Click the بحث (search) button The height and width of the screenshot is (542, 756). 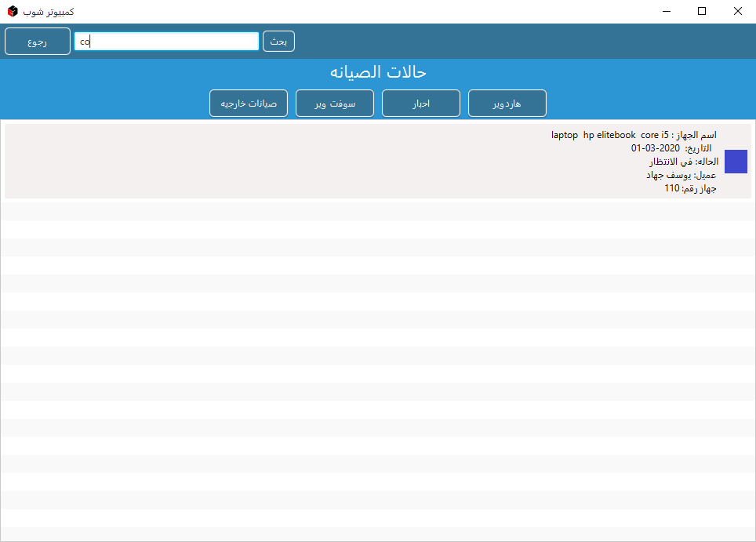(278, 42)
